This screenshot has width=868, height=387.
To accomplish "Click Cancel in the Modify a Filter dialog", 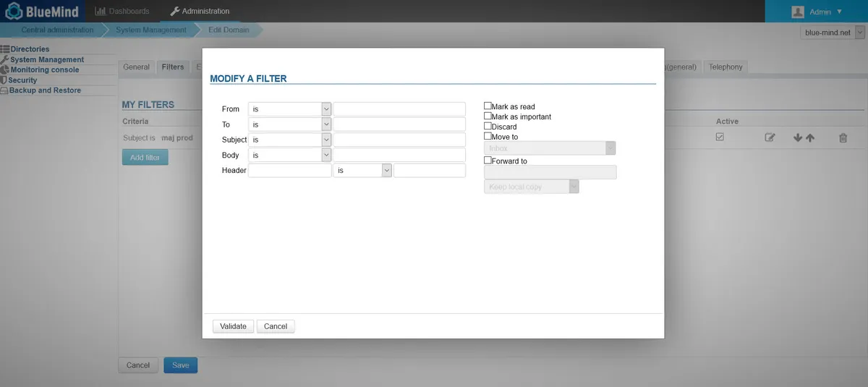I will (x=276, y=326).
